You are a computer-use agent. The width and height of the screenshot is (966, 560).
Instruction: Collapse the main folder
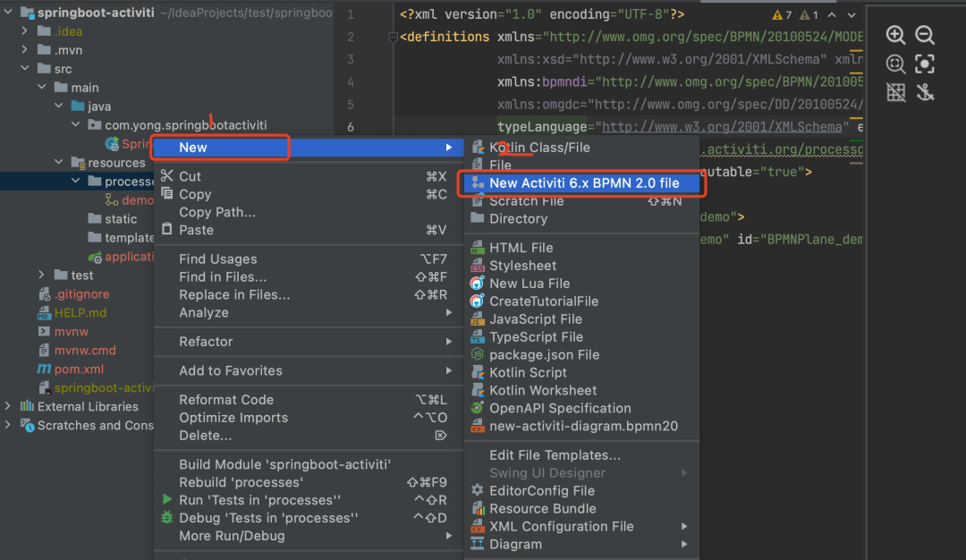click(41, 87)
